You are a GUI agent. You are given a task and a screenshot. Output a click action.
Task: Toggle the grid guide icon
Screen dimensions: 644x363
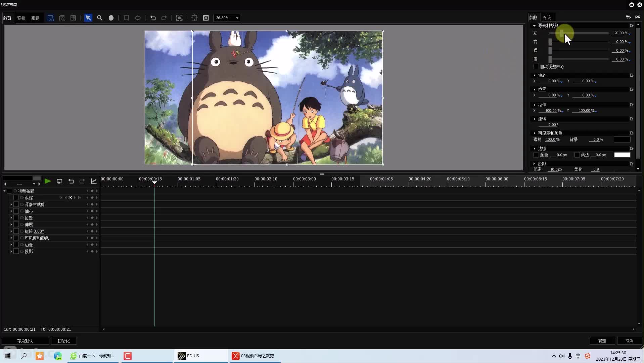pyautogui.click(x=73, y=18)
